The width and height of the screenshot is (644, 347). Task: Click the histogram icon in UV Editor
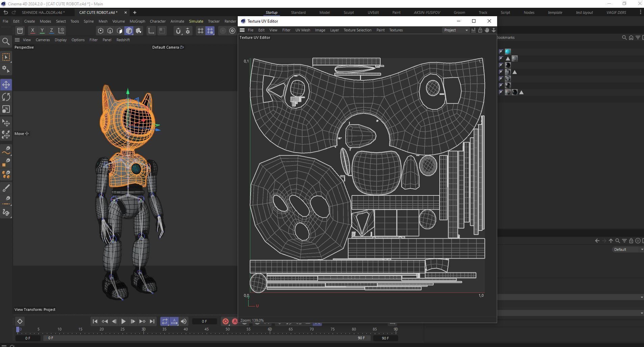(x=473, y=30)
